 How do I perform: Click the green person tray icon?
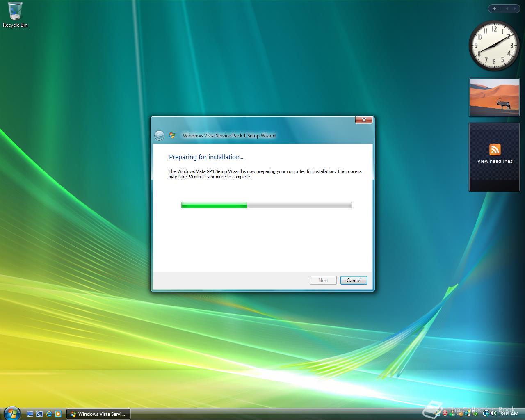pyautogui.click(x=452, y=413)
